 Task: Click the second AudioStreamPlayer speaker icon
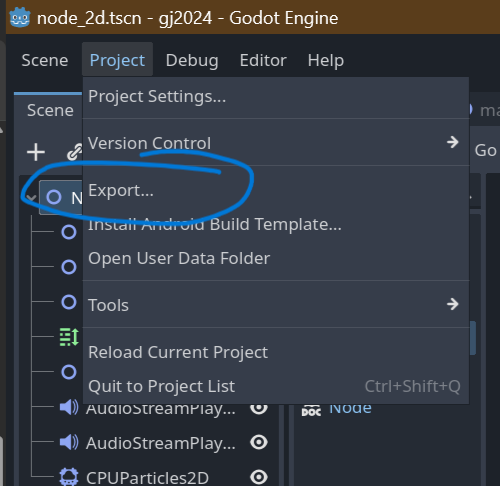coord(69,442)
